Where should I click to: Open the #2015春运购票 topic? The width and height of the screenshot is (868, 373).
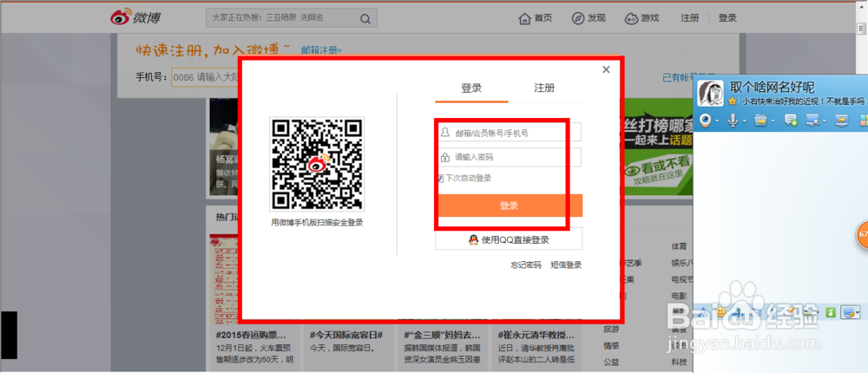click(252, 336)
